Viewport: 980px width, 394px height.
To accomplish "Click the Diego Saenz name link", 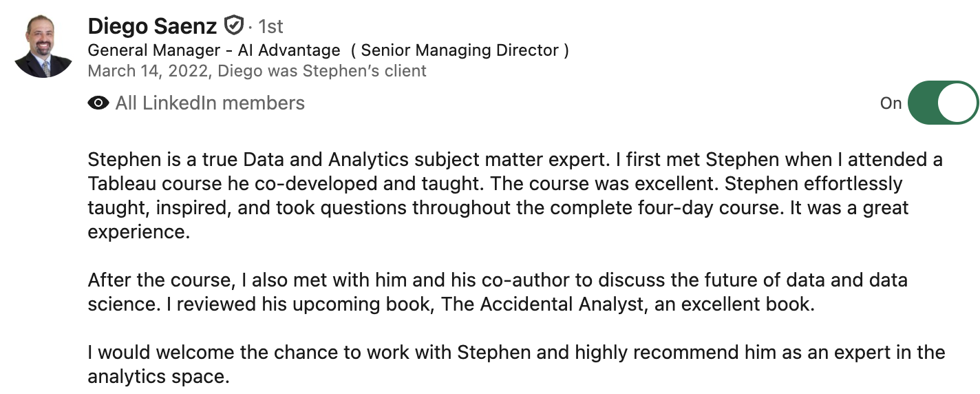I will [153, 26].
